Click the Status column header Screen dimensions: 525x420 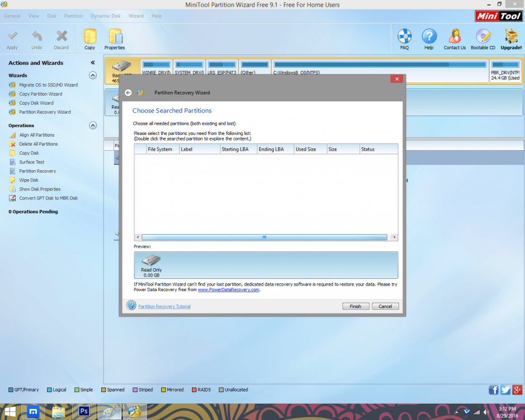coord(379,150)
